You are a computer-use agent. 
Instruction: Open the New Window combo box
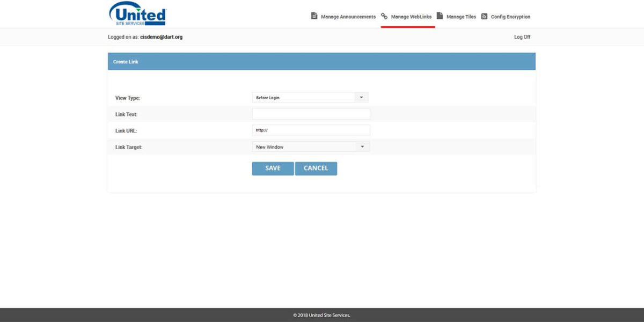tap(301, 146)
